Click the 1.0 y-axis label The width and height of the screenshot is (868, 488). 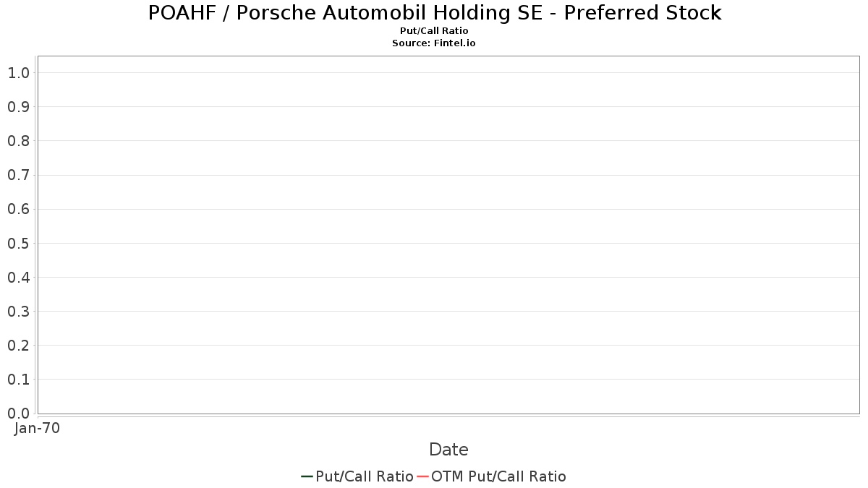point(18,73)
